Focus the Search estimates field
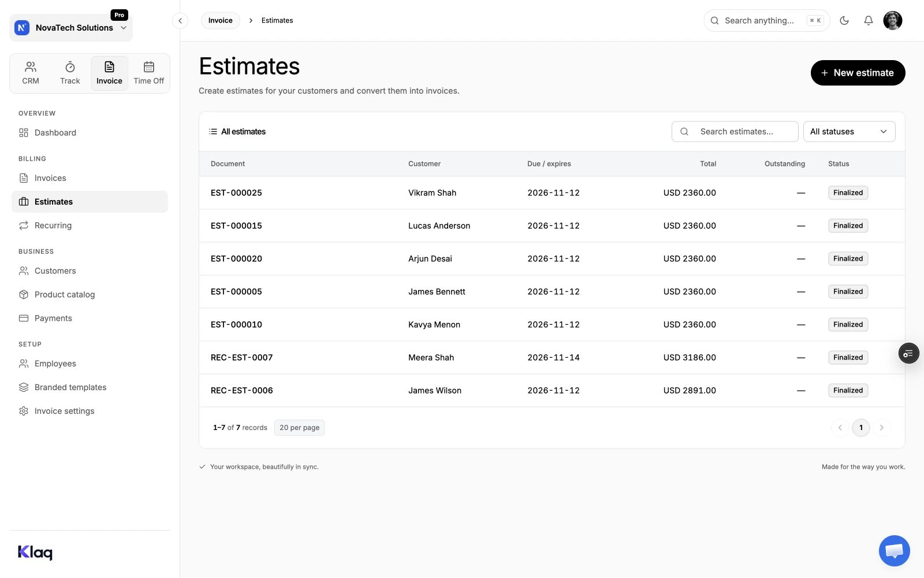Image resolution: width=924 pixels, height=578 pixels. (735, 132)
